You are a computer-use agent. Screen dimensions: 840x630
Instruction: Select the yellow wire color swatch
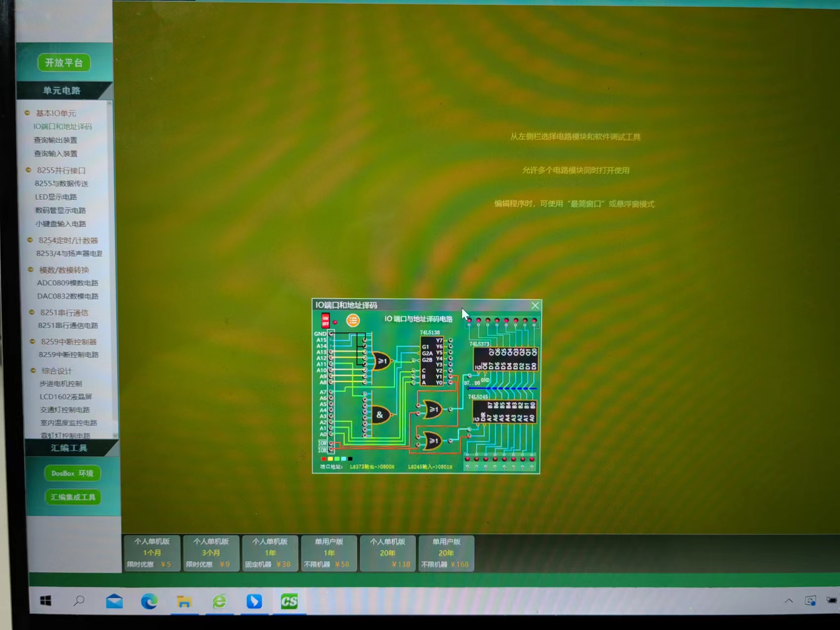[x=330, y=459]
